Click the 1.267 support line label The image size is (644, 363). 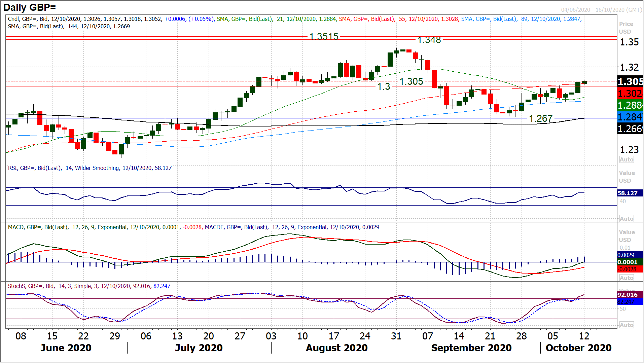coord(541,118)
